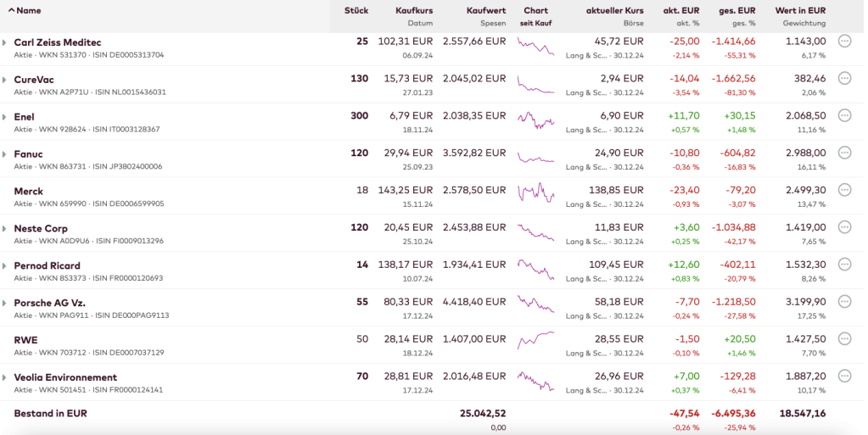Image resolution: width=868 pixels, height=435 pixels.
Task: Open the ellipsis menu for Neste Corp
Action: 844,227
